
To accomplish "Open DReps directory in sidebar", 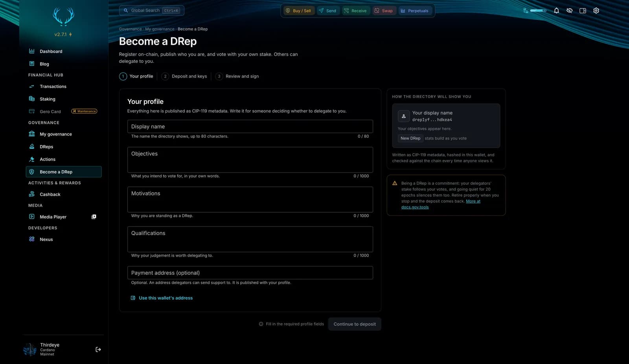I will coord(64,147).
